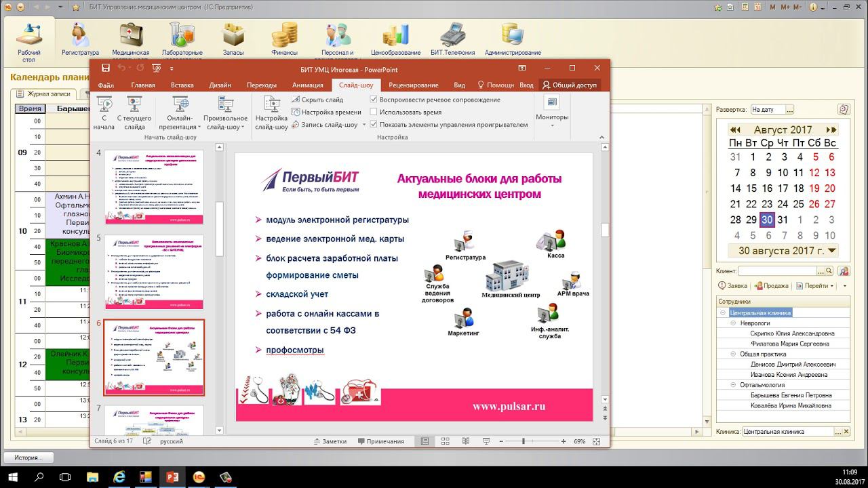Open Запись слайд-шоу dropdown arrow
This screenshot has width=868, height=488.
[364, 125]
